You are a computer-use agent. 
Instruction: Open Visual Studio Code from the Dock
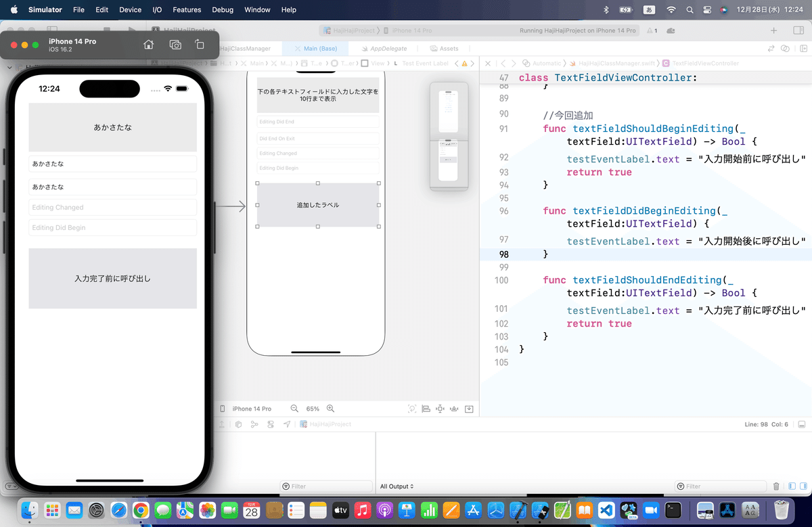pos(606,510)
